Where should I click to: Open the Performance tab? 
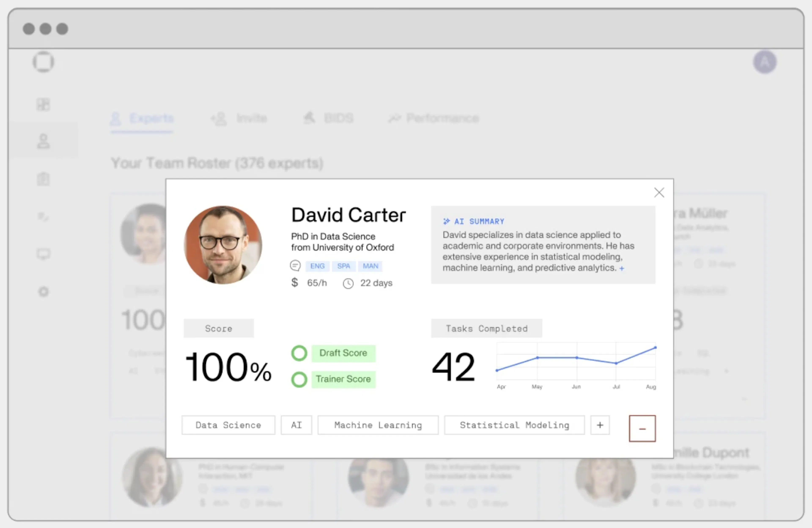point(433,118)
